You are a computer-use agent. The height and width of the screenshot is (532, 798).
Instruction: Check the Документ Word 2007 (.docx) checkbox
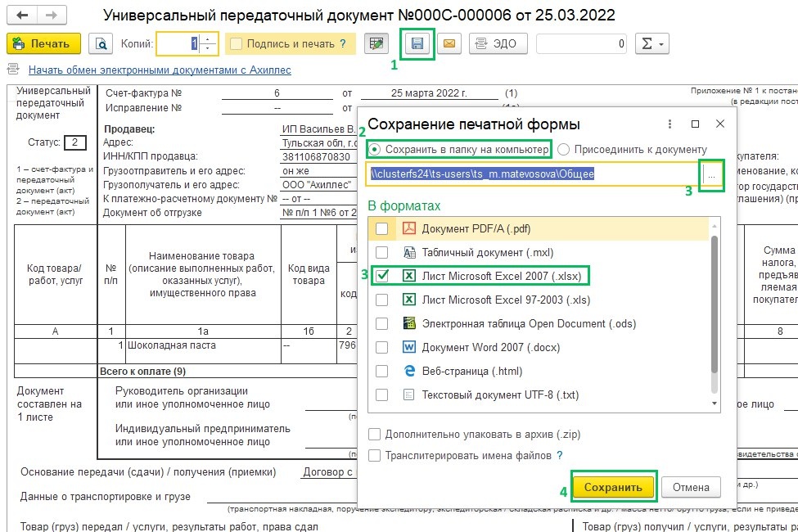coord(381,347)
